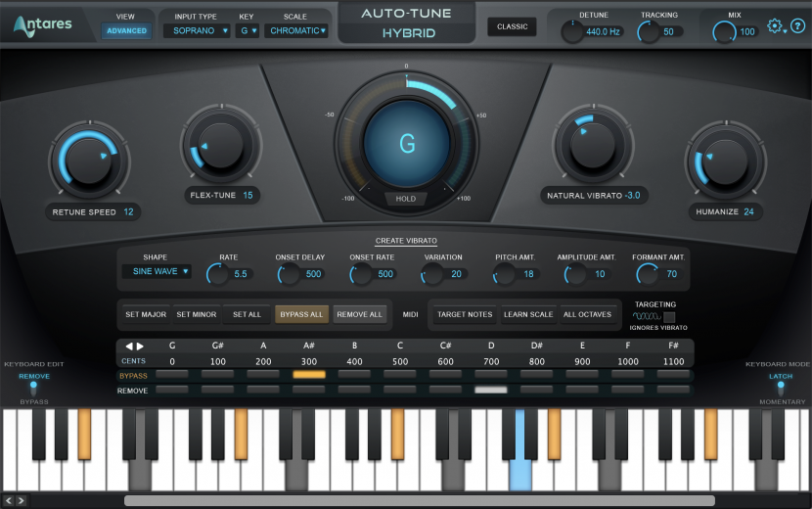The height and width of the screenshot is (509, 812).
Task: Toggle bypass for the A# note
Action: coord(308,375)
